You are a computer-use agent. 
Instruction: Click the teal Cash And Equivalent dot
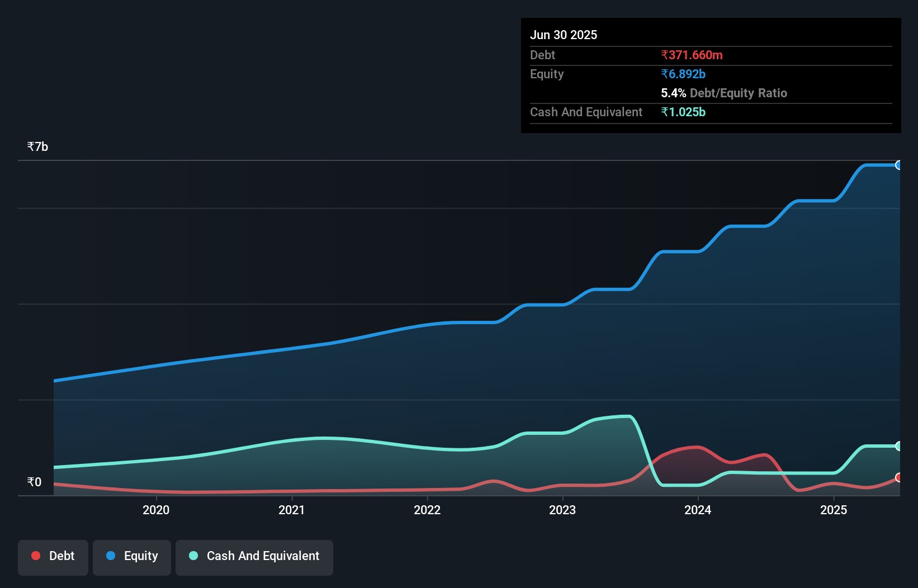193,556
